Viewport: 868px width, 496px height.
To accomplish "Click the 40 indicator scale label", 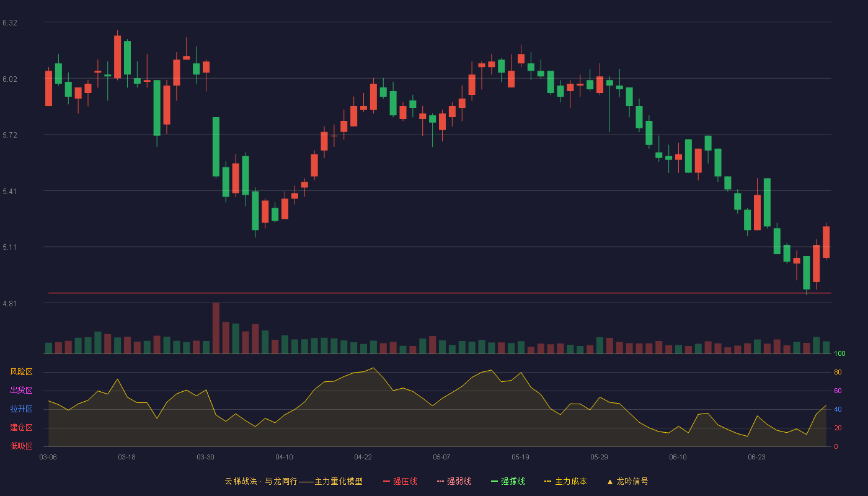I will click(838, 410).
